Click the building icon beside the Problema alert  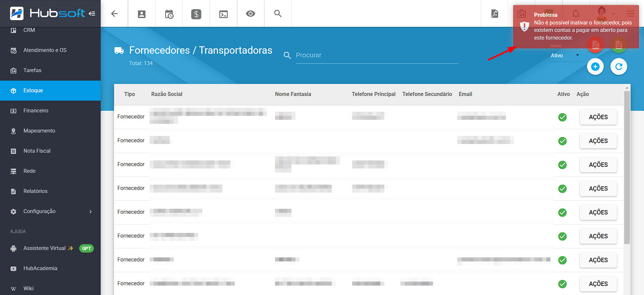[522, 14]
